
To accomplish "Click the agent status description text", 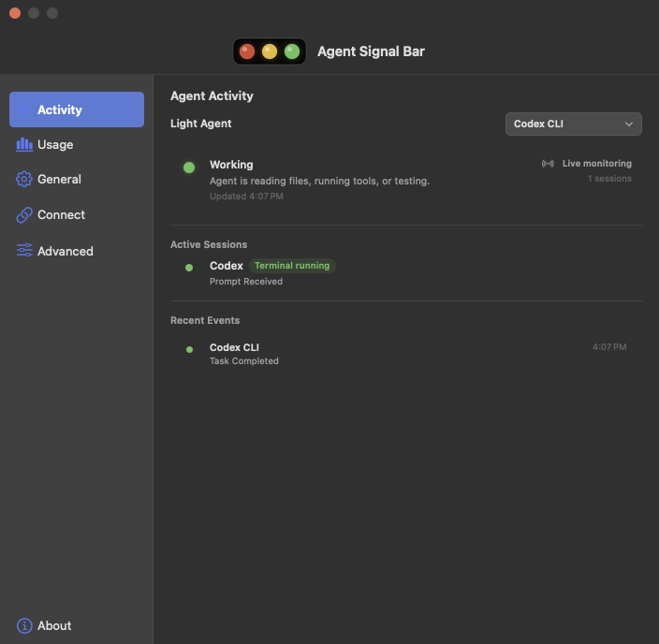I will (x=319, y=182).
